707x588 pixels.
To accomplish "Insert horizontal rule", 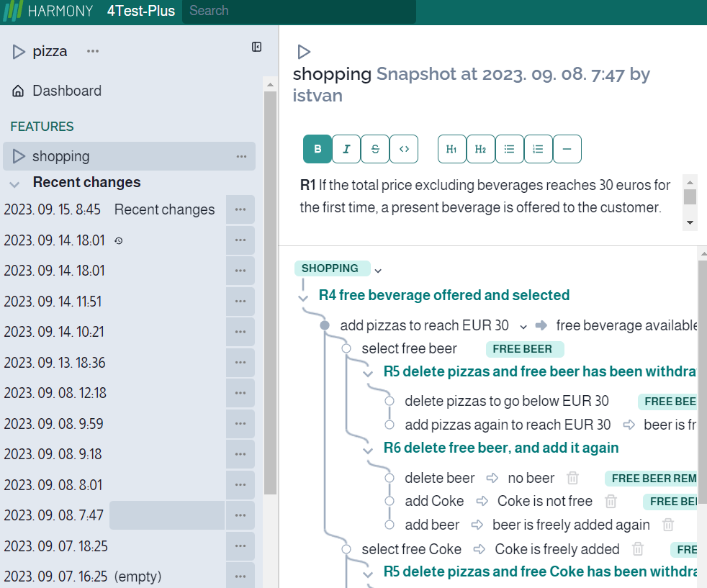I will (567, 149).
